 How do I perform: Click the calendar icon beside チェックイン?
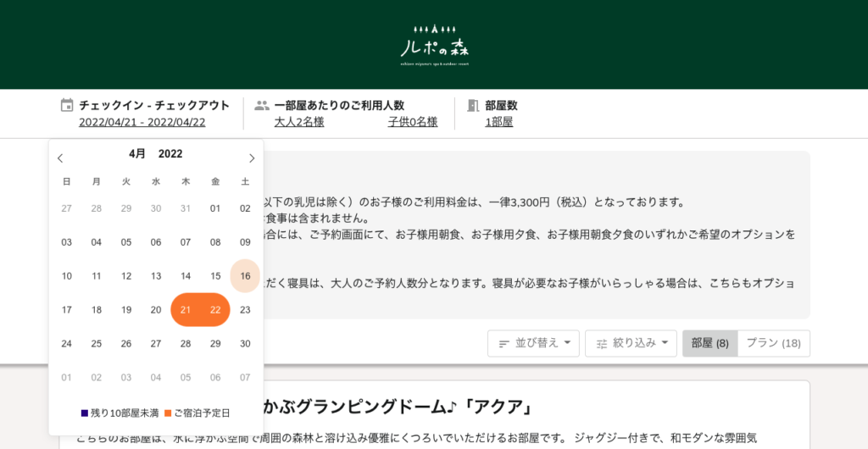[x=67, y=105]
